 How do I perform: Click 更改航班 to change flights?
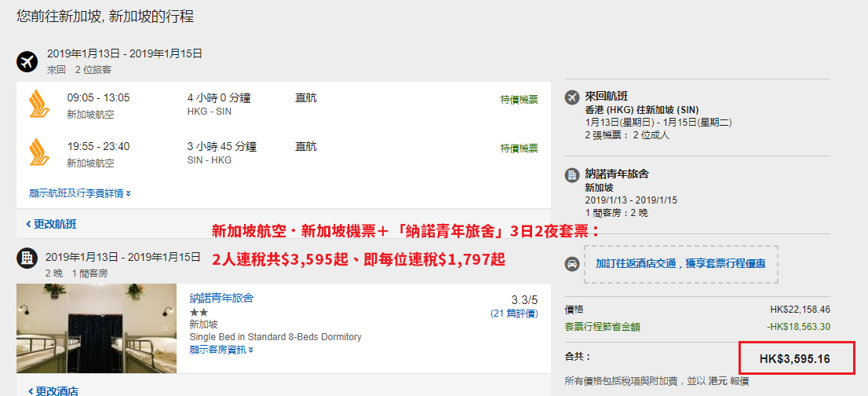point(51,224)
